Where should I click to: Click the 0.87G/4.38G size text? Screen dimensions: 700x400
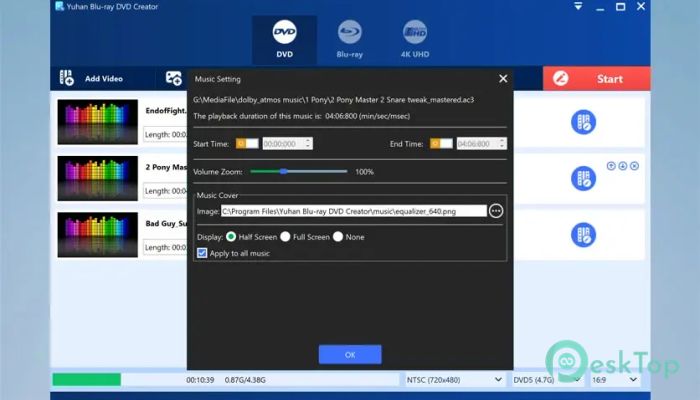point(245,380)
